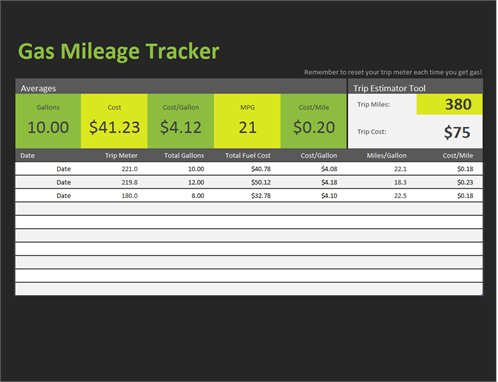Click the Cost/Mile table column header
Image resolution: width=498 pixels, height=382 pixels.
(457, 155)
